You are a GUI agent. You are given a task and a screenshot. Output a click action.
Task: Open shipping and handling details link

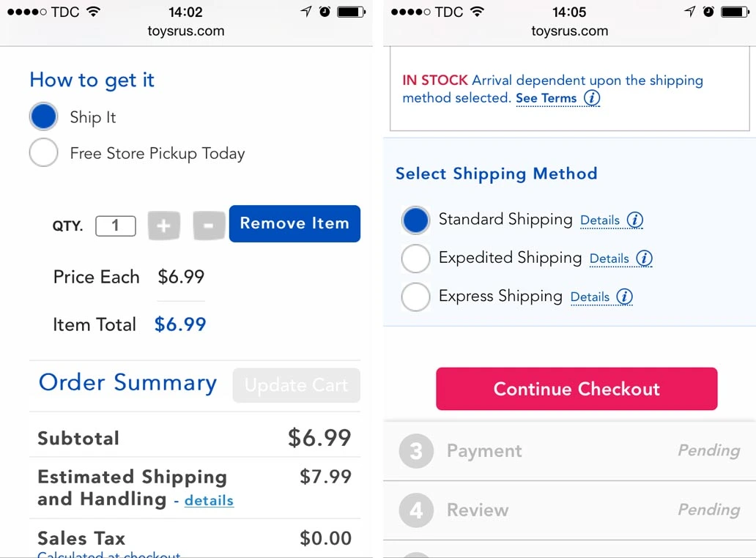(209, 501)
